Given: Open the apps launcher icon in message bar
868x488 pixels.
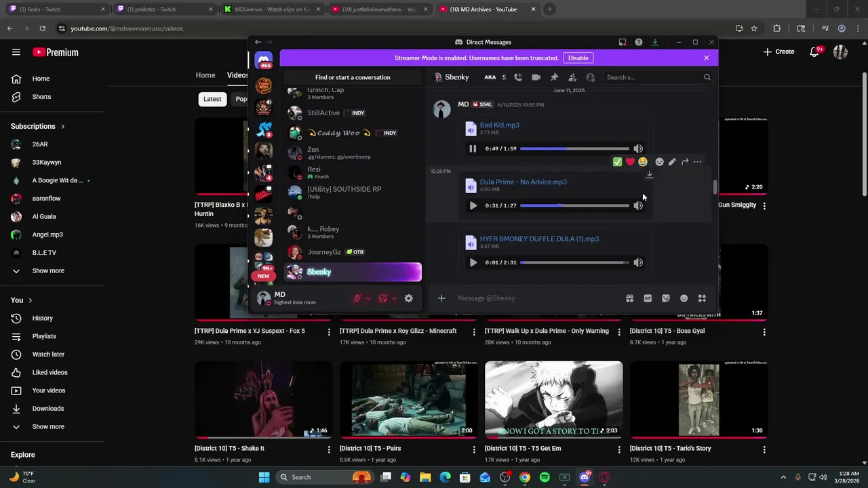Looking at the screenshot, I should 702,298.
